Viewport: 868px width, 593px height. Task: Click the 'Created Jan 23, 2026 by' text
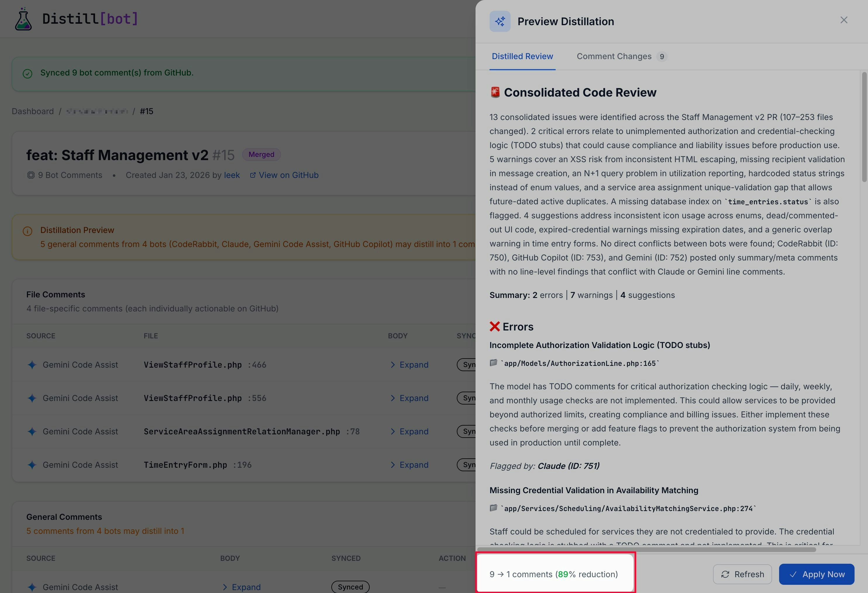coord(173,175)
